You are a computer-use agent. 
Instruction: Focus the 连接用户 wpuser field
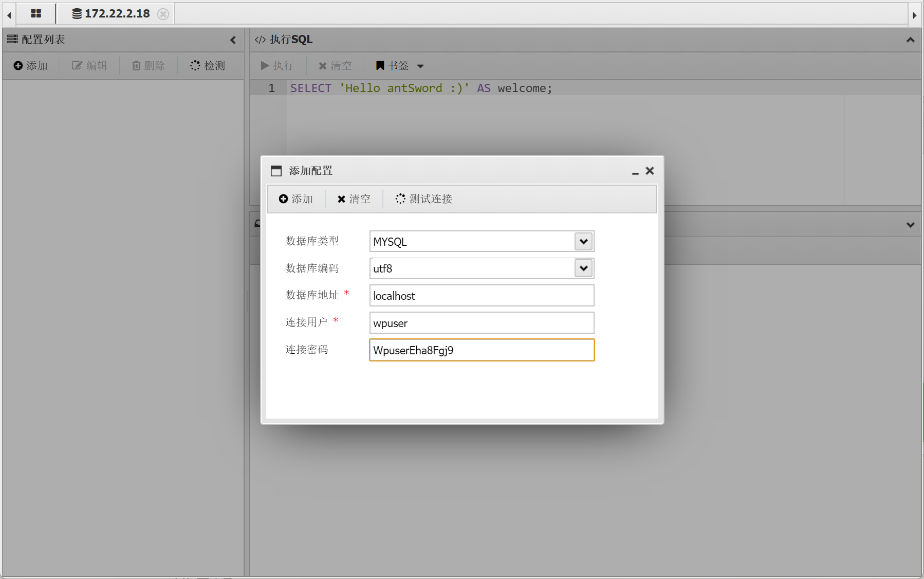pyautogui.click(x=482, y=323)
